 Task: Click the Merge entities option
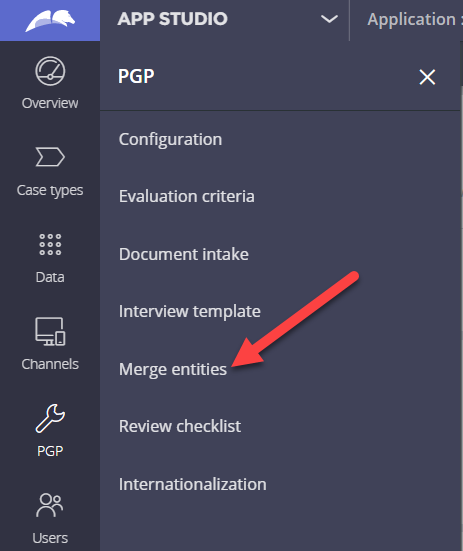coord(173,369)
